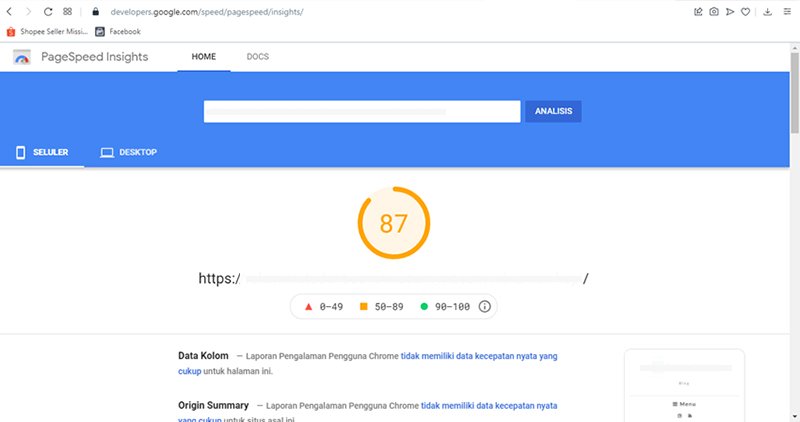Screen dimensions: 800x422
Task: Click the send/flow arrow icon
Action: [x=730, y=11]
